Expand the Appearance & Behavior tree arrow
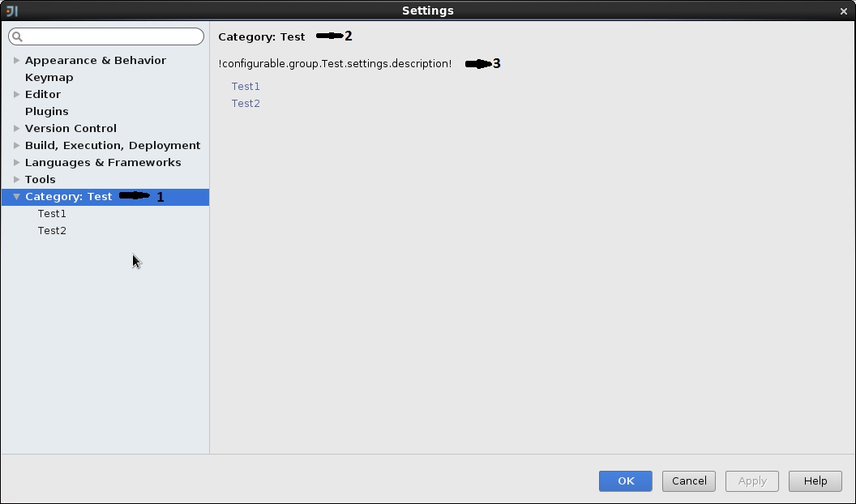The width and height of the screenshot is (856, 504). (x=16, y=60)
